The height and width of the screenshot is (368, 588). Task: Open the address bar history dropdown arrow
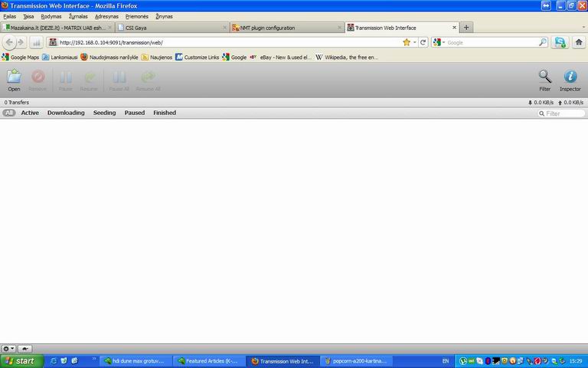415,42
